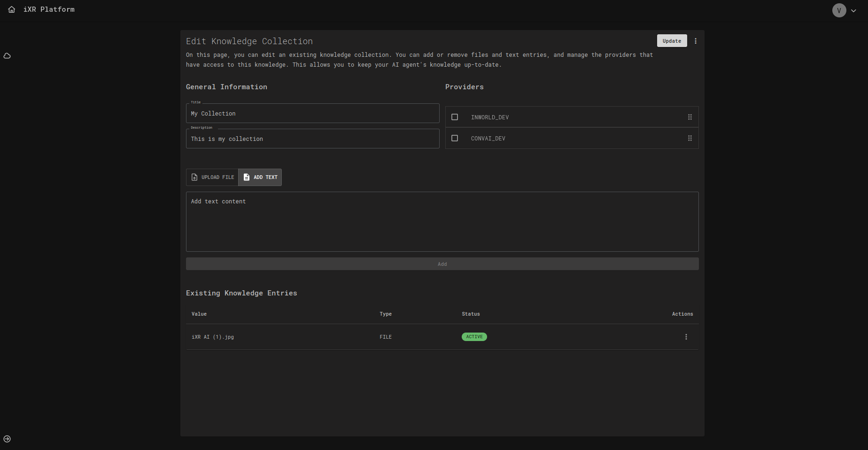This screenshot has width=868, height=450.
Task: Switch to the Upload File tab
Action: [x=212, y=177]
